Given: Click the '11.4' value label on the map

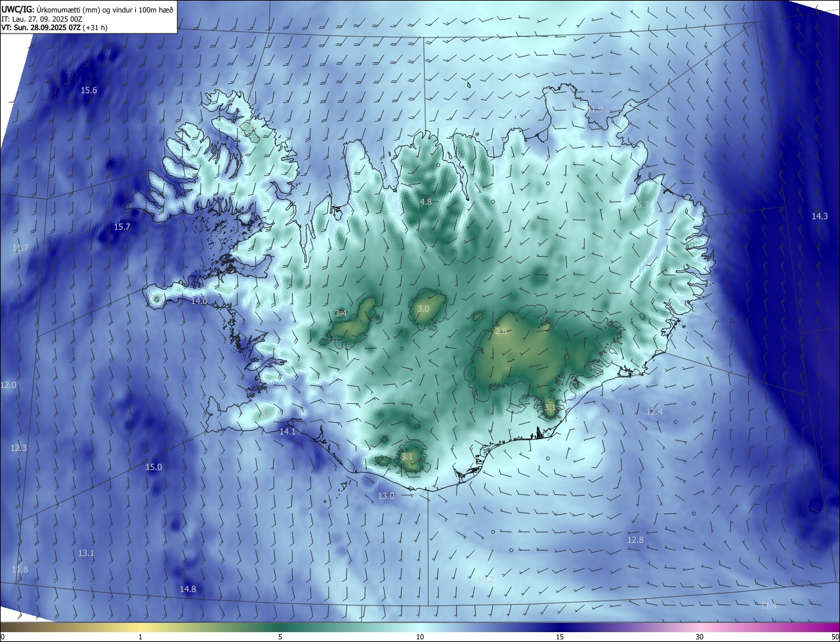Looking at the screenshot, I should [x=768, y=606].
